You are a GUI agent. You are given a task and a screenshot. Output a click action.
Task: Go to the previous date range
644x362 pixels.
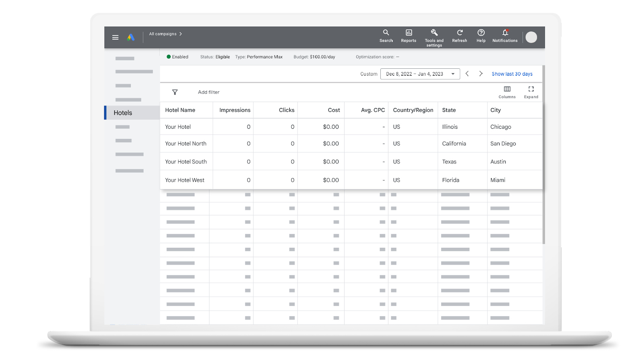pos(467,74)
